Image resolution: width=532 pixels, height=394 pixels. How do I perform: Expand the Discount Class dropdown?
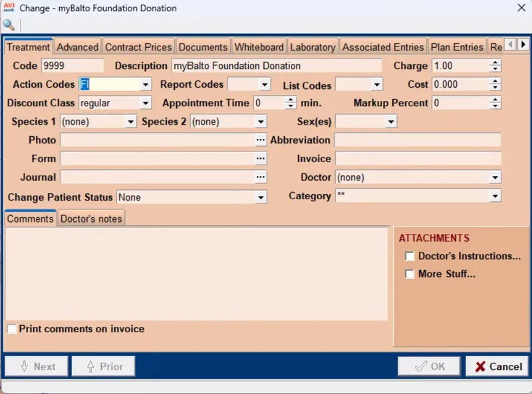146,103
